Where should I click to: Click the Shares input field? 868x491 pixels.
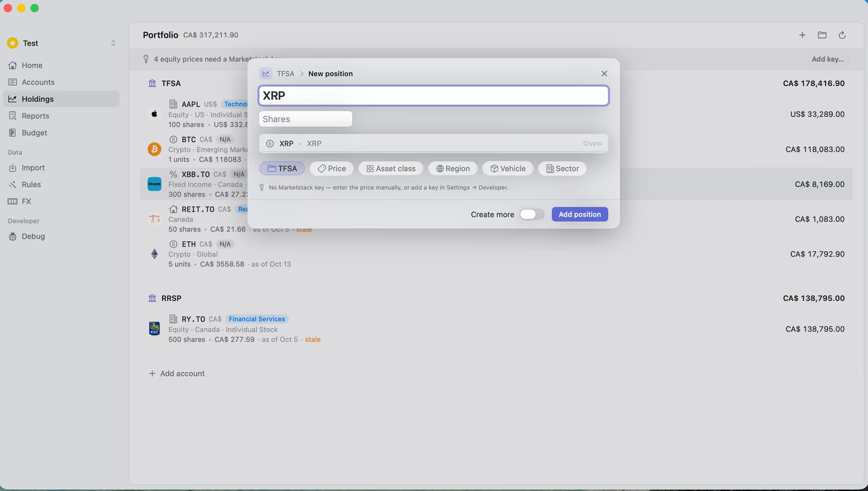305,119
